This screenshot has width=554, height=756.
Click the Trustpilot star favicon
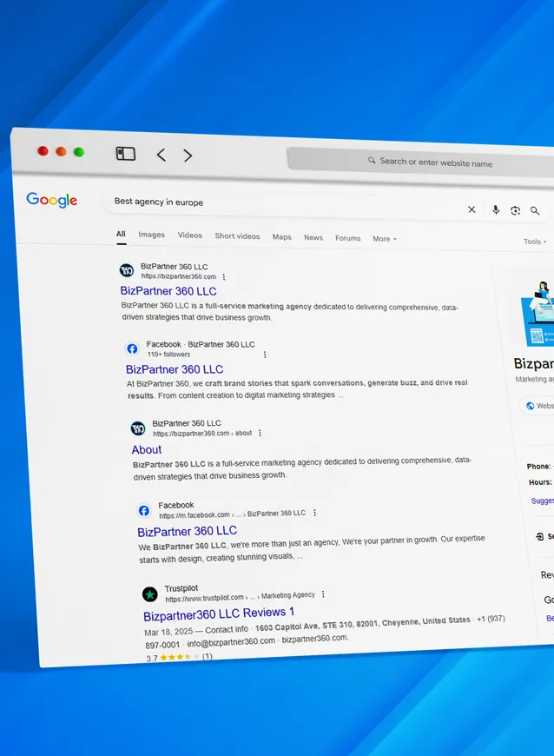coord(150,594)
